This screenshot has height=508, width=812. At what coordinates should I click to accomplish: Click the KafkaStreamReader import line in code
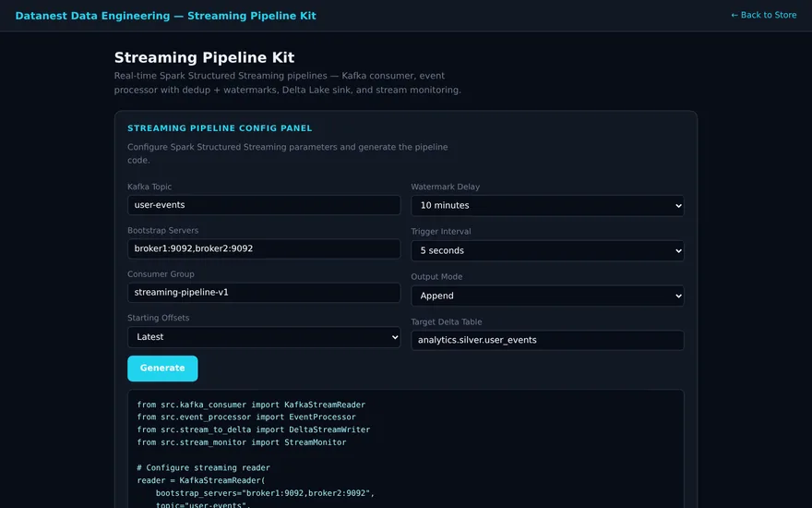251,405
